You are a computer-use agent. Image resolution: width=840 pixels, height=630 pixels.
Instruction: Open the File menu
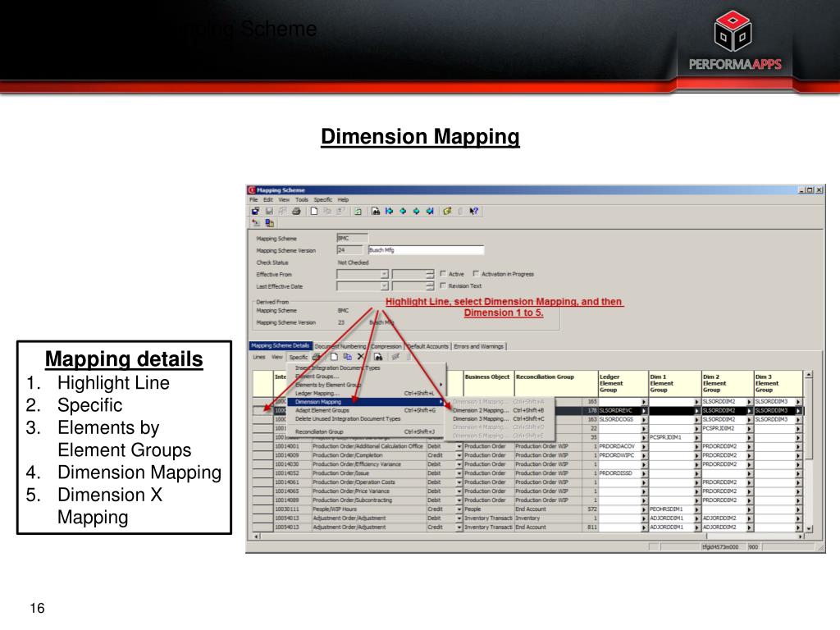click(253, 200)
